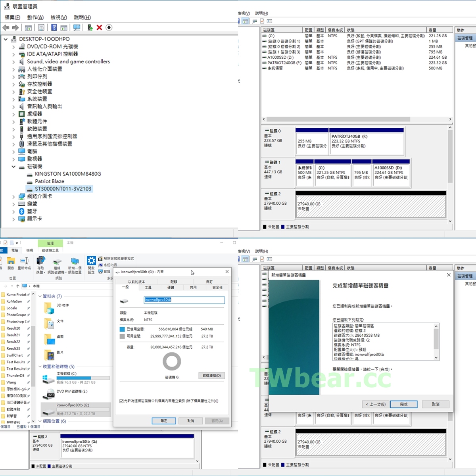Click the ironwolfpro30tb volume name field
The height and width of the screenshot is (476, 476).
point(184,300)
